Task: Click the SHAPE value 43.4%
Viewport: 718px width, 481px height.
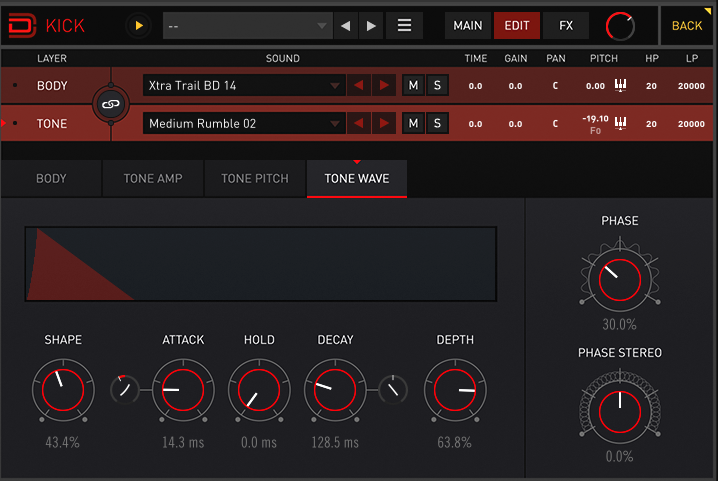Action: click(x=62, y=443)
